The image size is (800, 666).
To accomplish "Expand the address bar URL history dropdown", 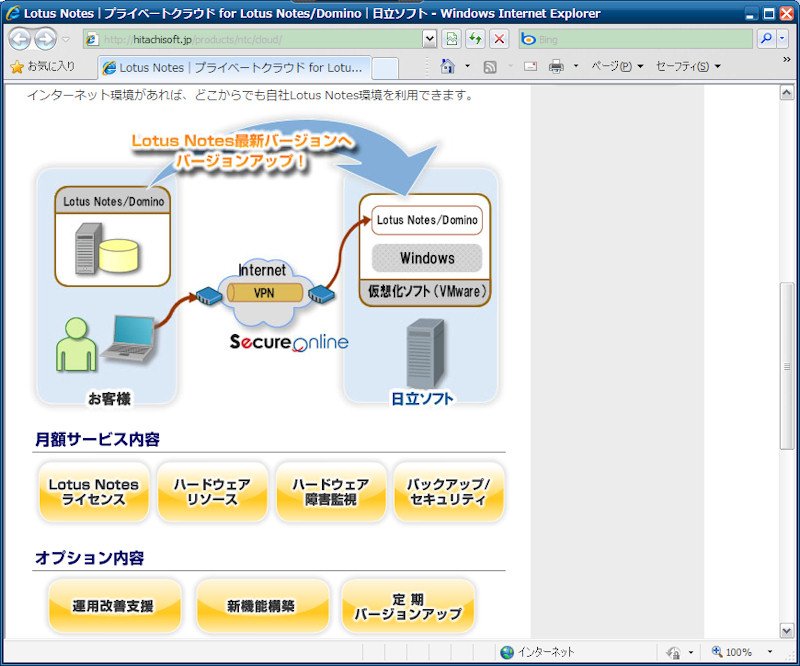I will [x=430, y=39].
